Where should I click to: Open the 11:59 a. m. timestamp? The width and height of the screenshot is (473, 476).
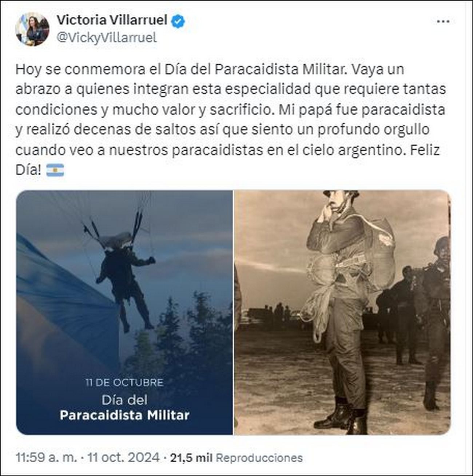[x=46, y=457]
